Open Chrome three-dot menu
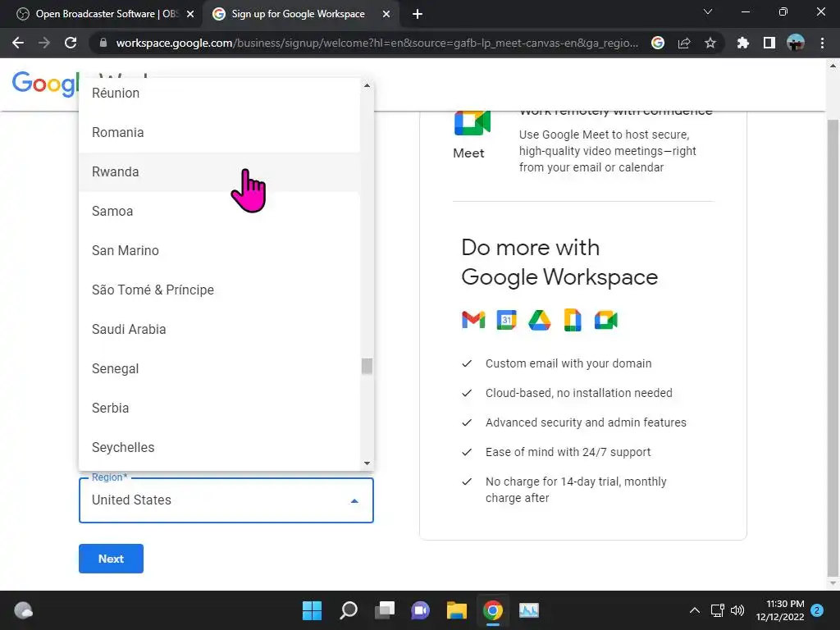The height and width of the screenshot is (630, 840). (x=822, y=43)
